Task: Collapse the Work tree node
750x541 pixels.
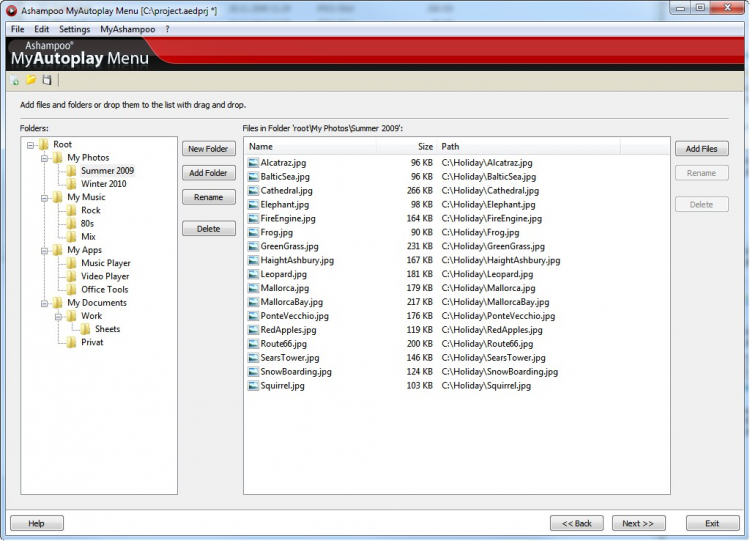Action: pyautogui.click(x=58, y=316)
